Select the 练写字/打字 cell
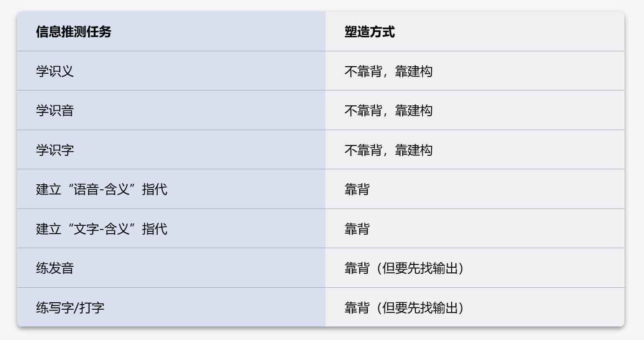The width and height of the screenshot is (644, 340). tap(171, 307)
